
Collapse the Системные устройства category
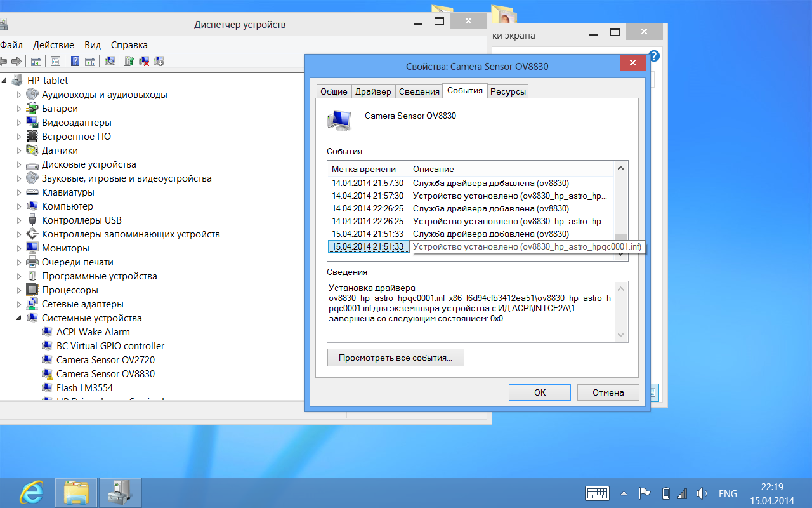[x=19, y=319]
